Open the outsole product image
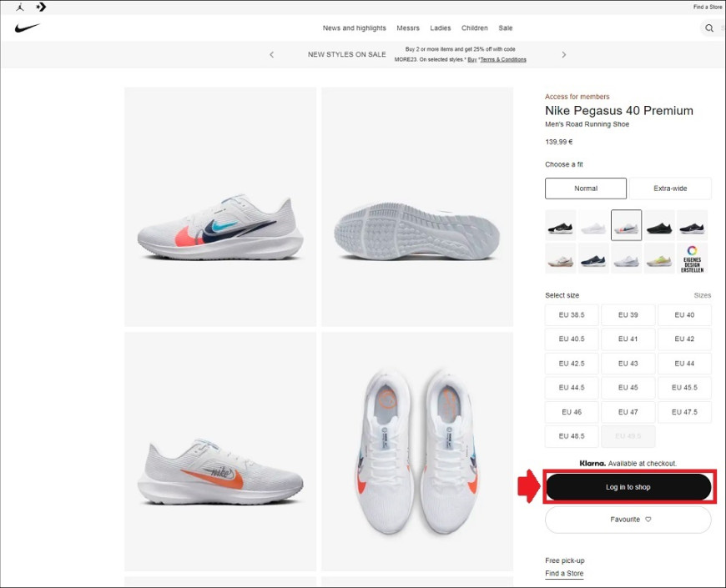Image resolution: width=726 pixels, height=588 pixels. pos(417,207)
